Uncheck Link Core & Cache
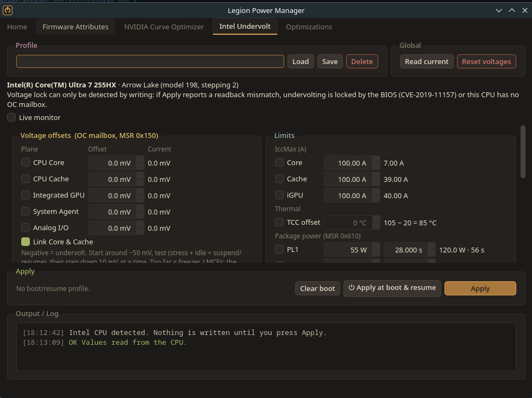The height and width of the screenshot is (398, 532). point(26,242)
